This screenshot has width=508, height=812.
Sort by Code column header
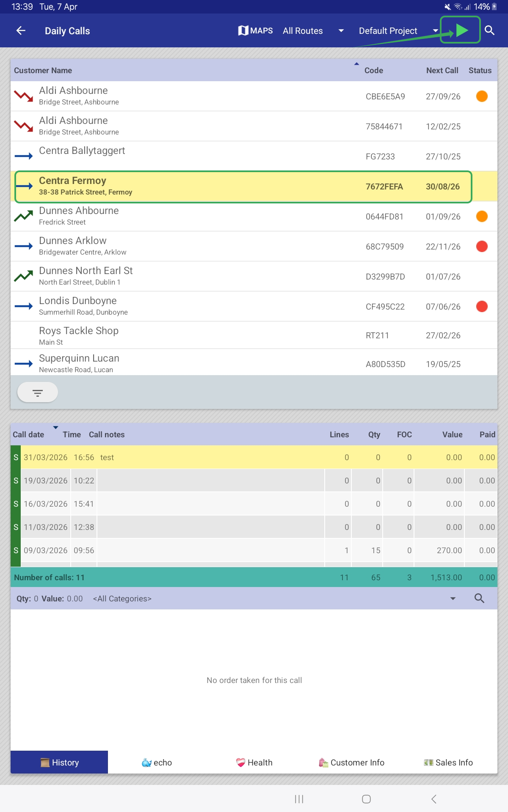tap(373, 71)
